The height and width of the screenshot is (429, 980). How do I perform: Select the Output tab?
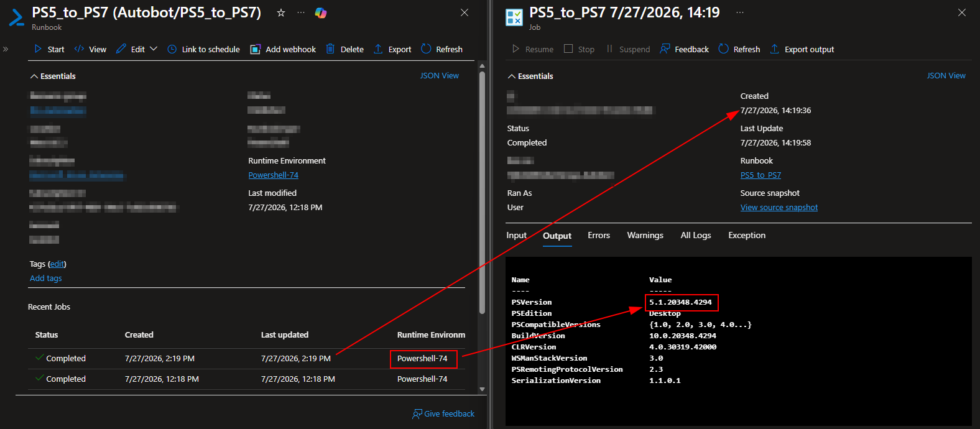pyautogui.click(x=557, y=236)
